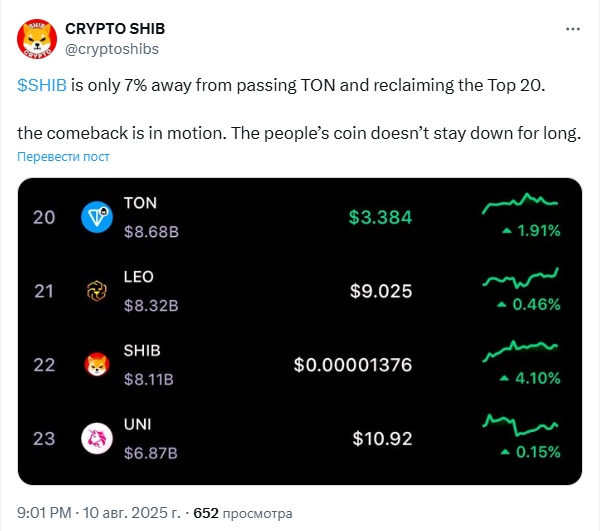
Task: Click the TON price $3.384
Action: [380, 217]
